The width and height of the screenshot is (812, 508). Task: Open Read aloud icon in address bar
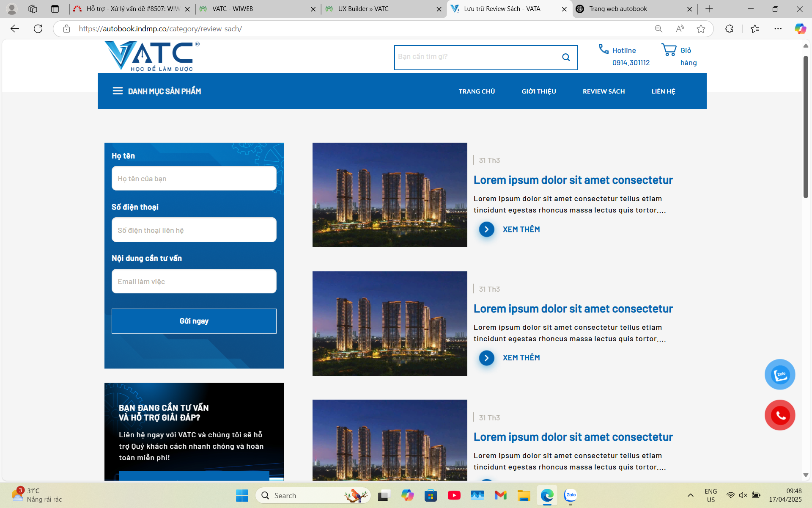(x=680, y=29)
